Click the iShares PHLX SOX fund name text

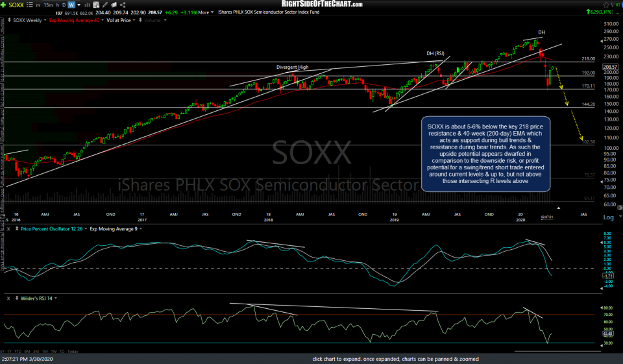click(x=269, y=12)
